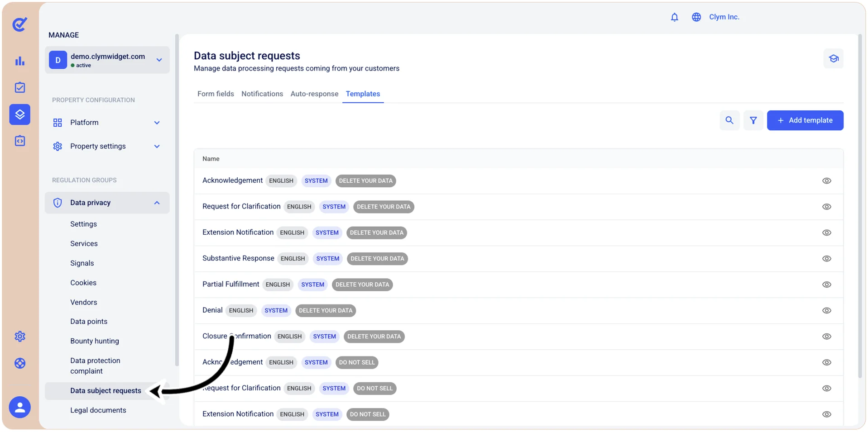Open the help lifebuoy icon

click(x=20, y=363)
